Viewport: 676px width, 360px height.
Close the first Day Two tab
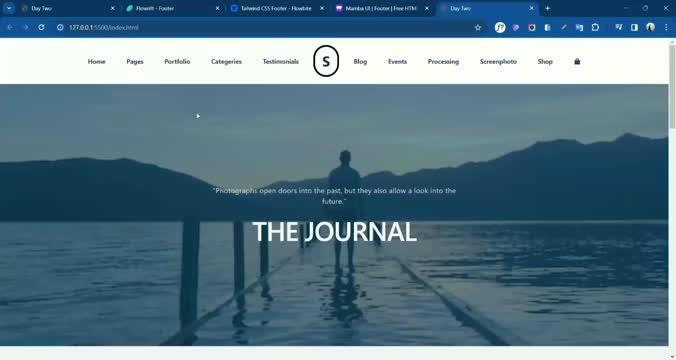click(x=113, y=8)
